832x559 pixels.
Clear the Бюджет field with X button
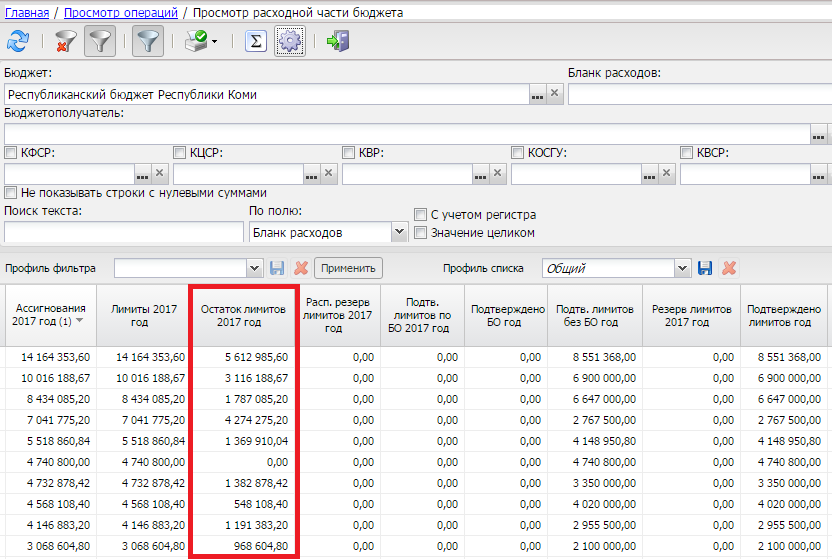(554, 94)
